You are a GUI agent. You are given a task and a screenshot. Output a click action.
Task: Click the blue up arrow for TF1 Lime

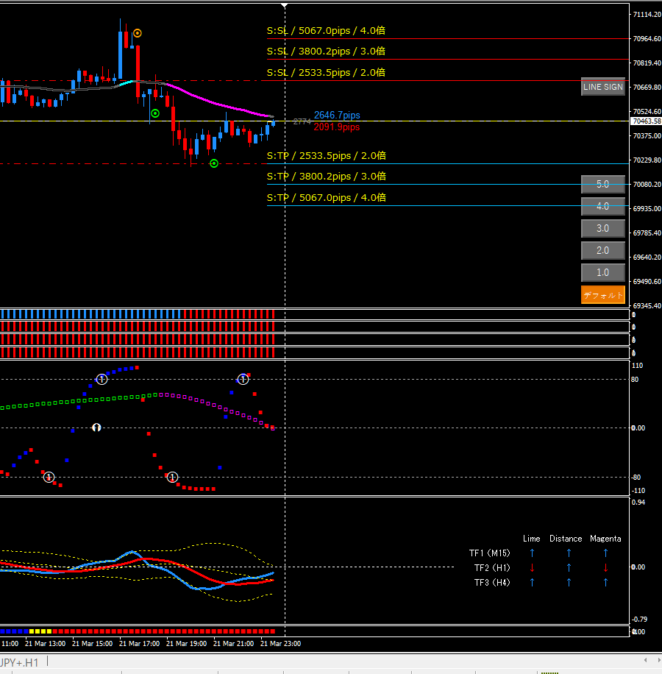[x=532, y=552]
